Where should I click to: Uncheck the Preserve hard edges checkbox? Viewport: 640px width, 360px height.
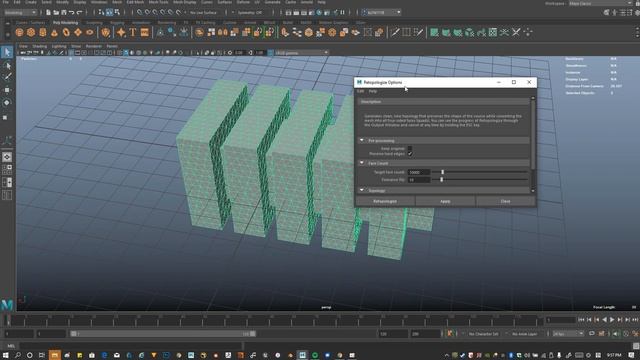(410, 154)
